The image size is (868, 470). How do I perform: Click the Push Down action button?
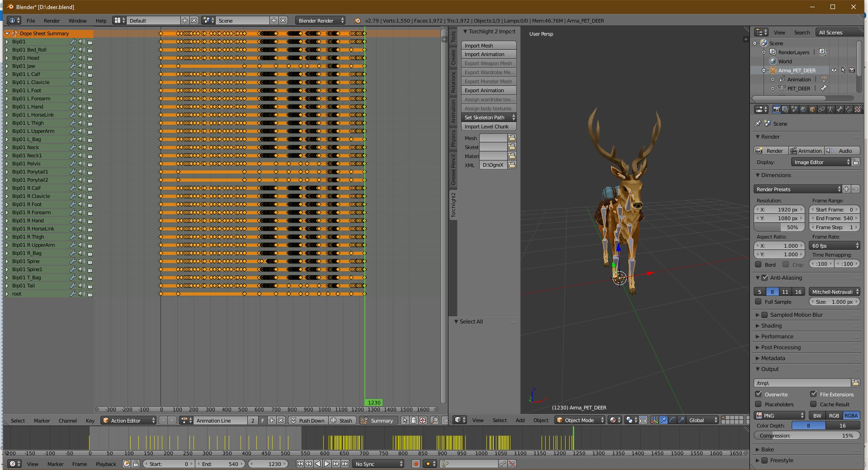click(x=307, y=420)
